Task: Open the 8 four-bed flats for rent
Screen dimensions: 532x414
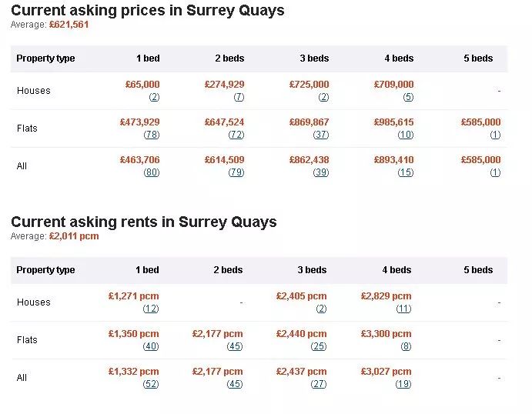Action: 407,346
